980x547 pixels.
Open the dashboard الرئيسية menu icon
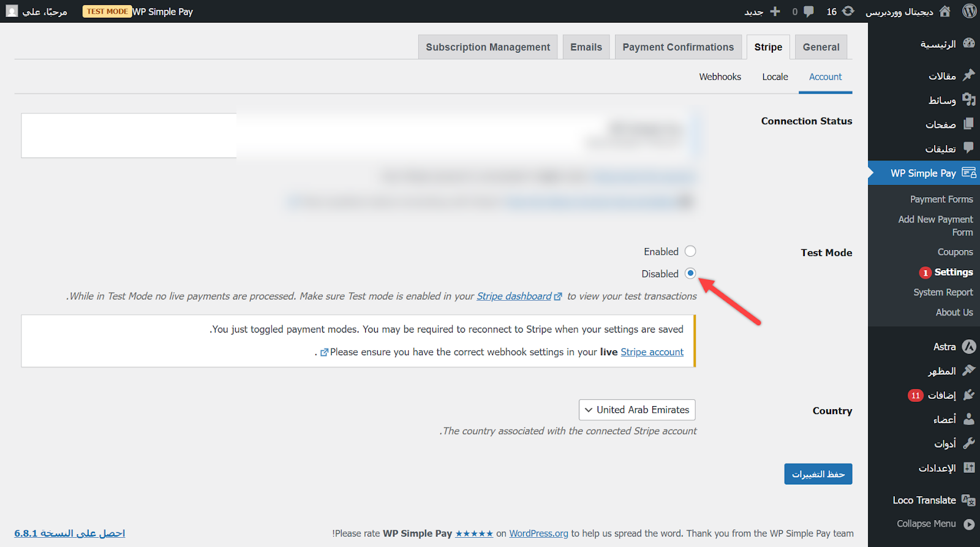969,43
